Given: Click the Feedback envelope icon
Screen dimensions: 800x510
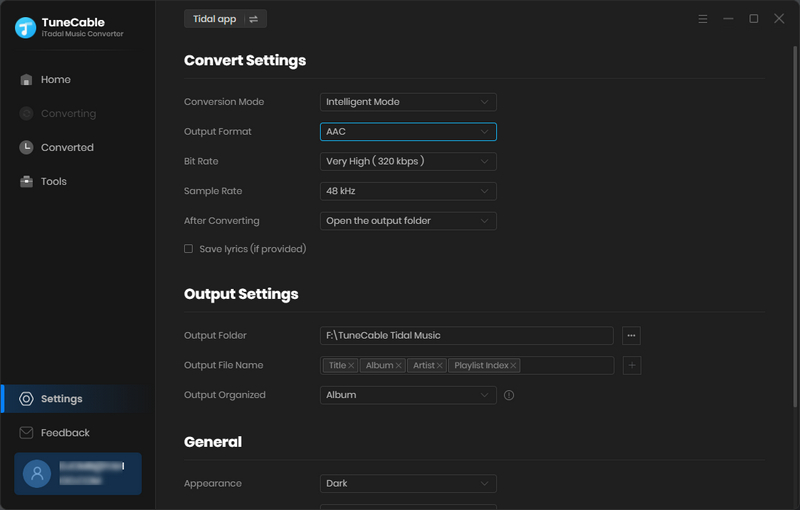Looking at the screenshot, I should [x=26, y=432].
